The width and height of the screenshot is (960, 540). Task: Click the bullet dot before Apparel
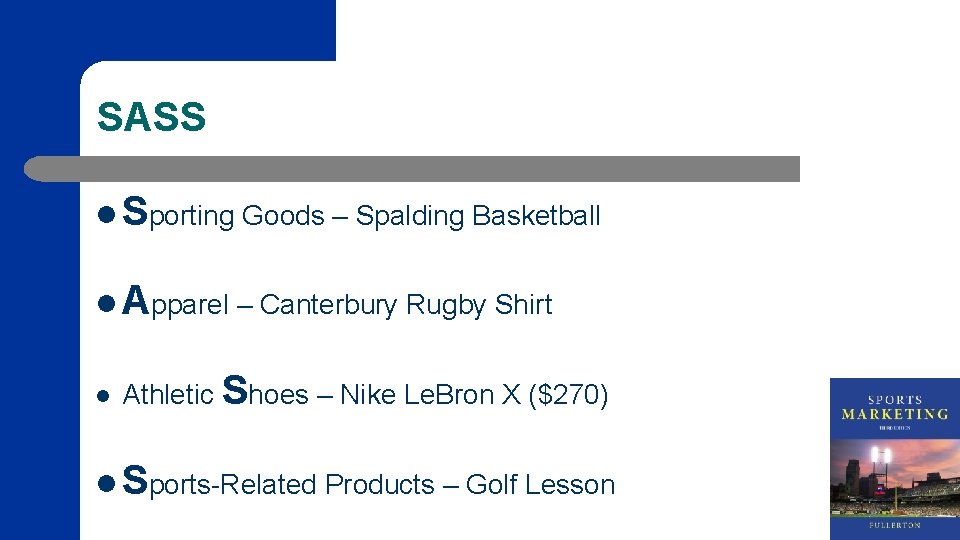(x=107, y=304)
